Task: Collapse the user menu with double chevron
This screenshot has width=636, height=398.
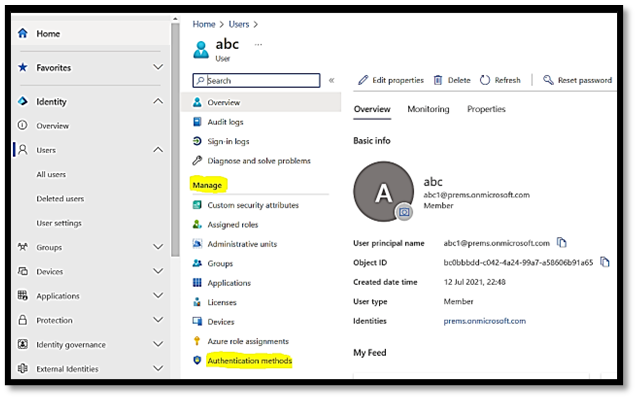Action: (331, 80)
